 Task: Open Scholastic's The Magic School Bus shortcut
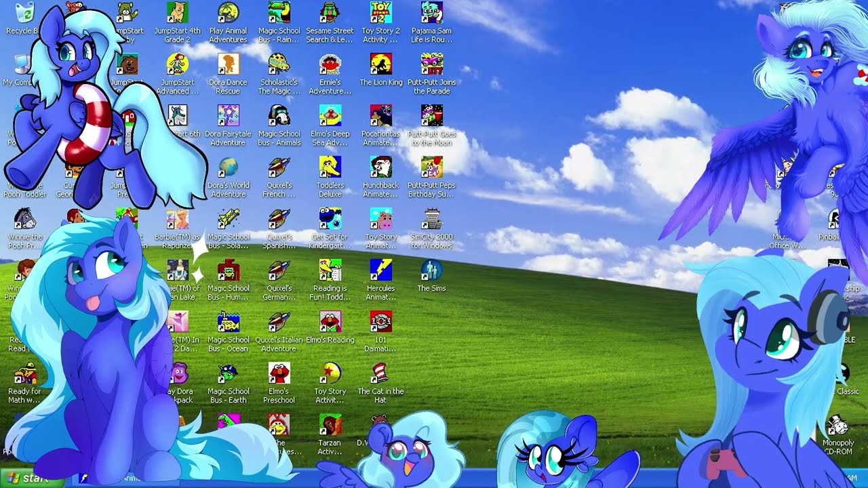[279, 74]
